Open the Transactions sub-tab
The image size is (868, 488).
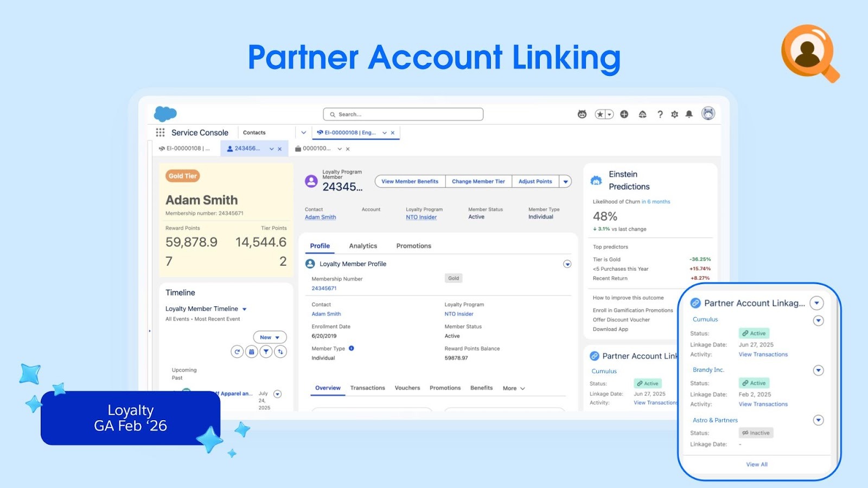[x=367, y=388]
